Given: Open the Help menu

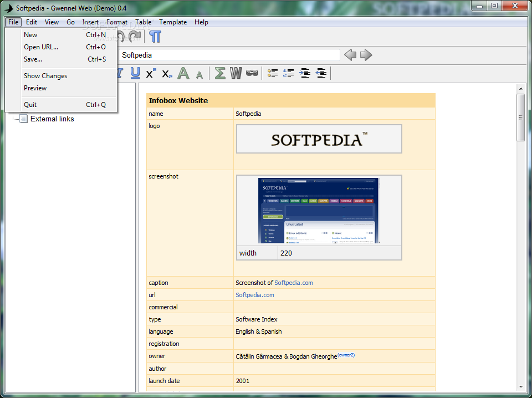Looking at the screenshot, I should coord(201,22).
